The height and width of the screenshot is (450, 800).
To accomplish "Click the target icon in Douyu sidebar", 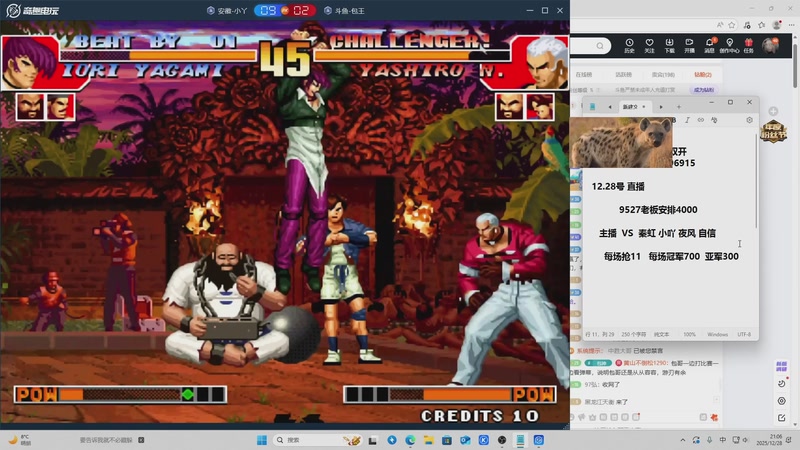I will click(x=781, y=401).
